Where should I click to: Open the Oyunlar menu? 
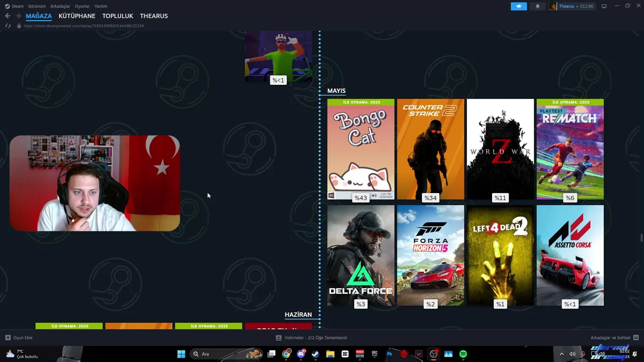(83, 6)
